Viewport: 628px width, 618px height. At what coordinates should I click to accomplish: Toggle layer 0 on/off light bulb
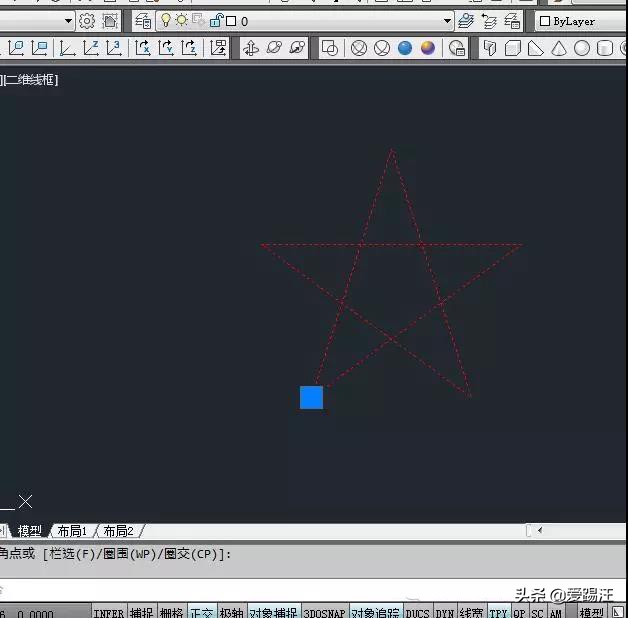click(165, 20)
